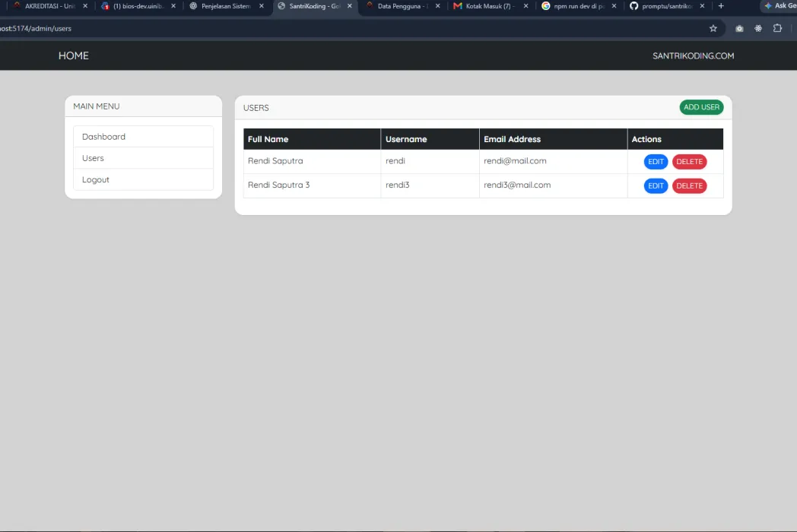
Task: Choose Logout from the main menu
Action: point(143,179)
